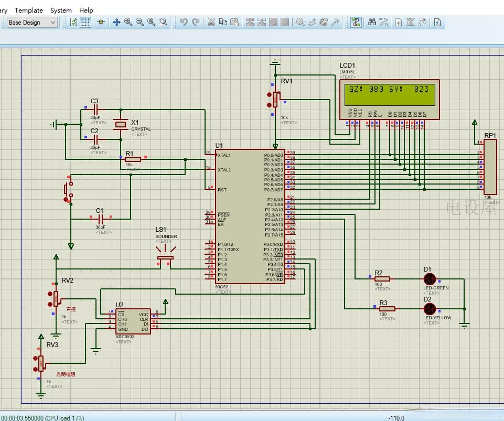The width and height of the screenshot is (504, 421).
Task: Open the Help menu
Action: pos(86,10)
